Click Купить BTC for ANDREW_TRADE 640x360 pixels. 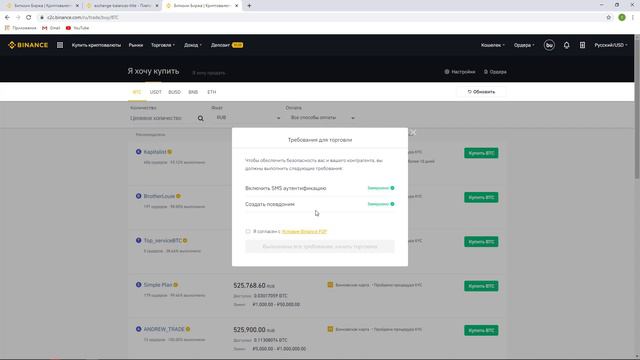481,330
